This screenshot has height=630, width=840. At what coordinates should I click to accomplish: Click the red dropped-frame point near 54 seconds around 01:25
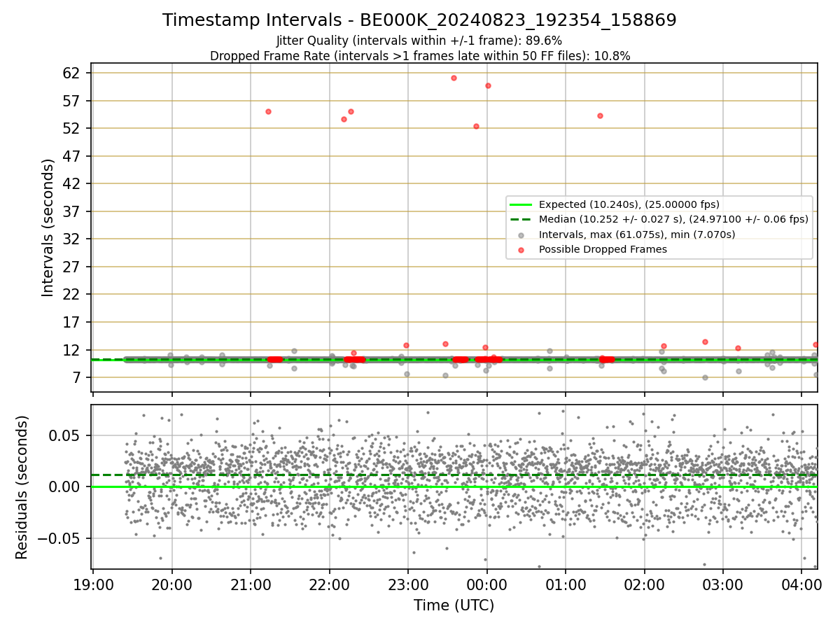pyautogui.click(x=600, y=115)
